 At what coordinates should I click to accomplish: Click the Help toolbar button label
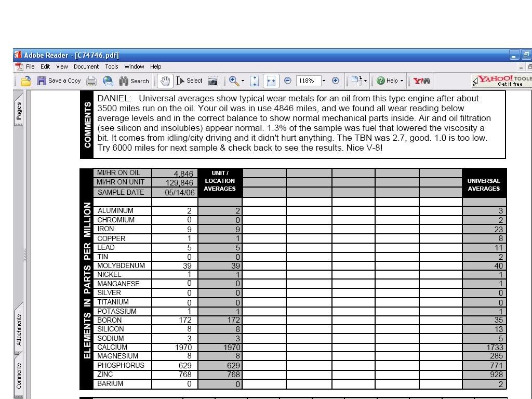[392, 81]
